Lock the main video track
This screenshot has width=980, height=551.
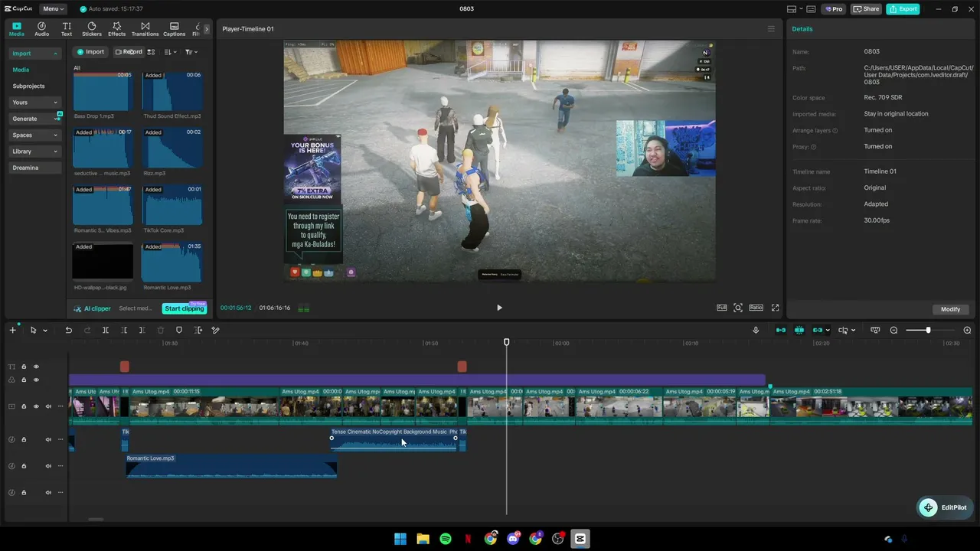24,406
